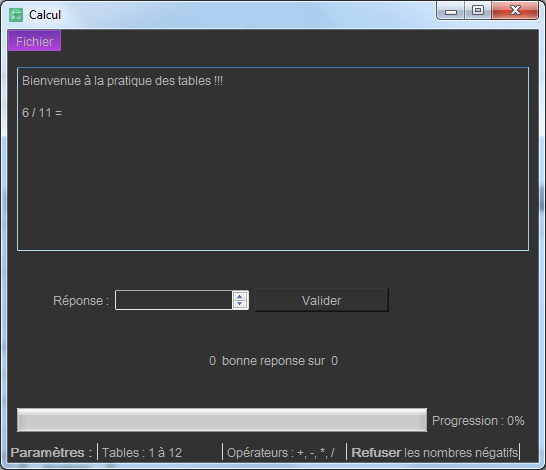546x470 pixels.
Task: Maximize the Calcul window
Action: coord(478,11)
